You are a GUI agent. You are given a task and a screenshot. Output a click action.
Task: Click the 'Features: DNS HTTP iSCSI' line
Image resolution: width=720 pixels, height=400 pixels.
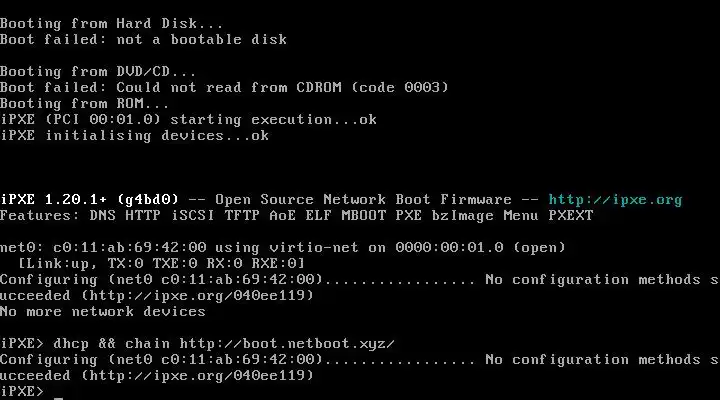pos(297,216)
